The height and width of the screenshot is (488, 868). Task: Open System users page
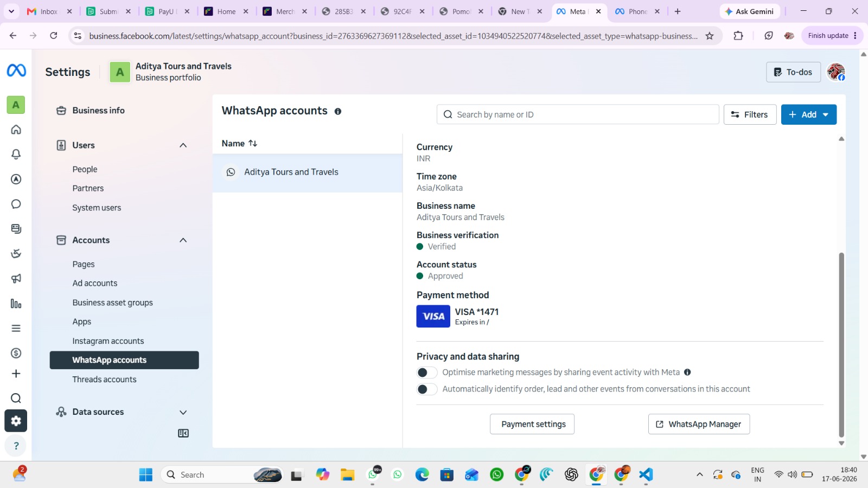97,208
